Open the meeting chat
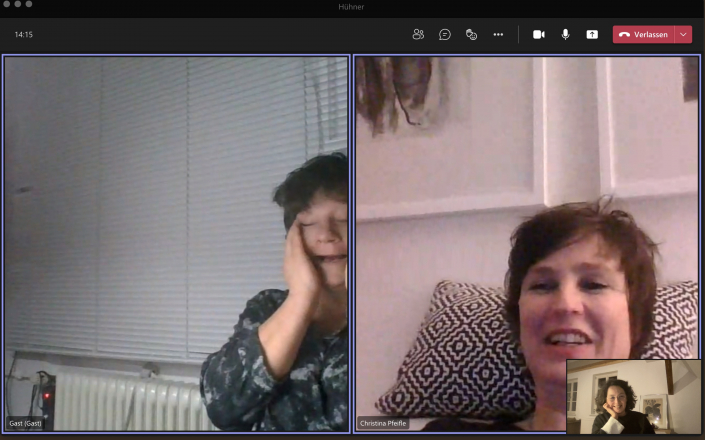The width and height of the screenshot is (705, 440). [x=445, y=34]
